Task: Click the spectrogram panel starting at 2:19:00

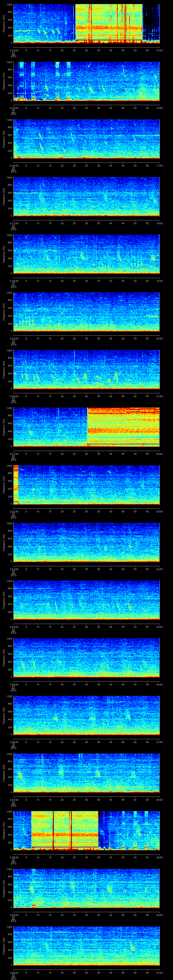Action: click(x=87, y=312)
